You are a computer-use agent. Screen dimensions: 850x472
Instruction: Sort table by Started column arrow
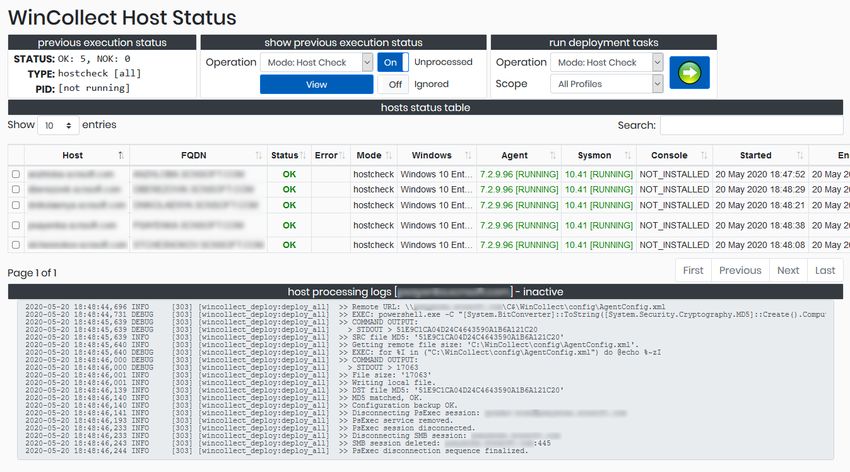click(x=800, y=156)
